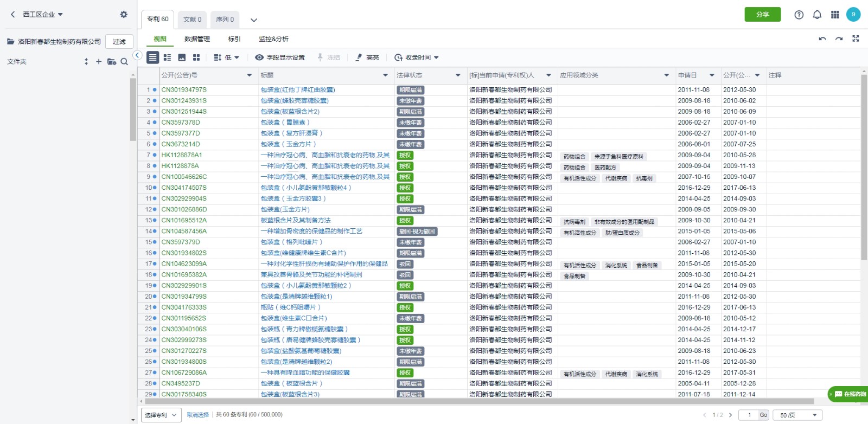Go to previous page arrow

(705, 415)
